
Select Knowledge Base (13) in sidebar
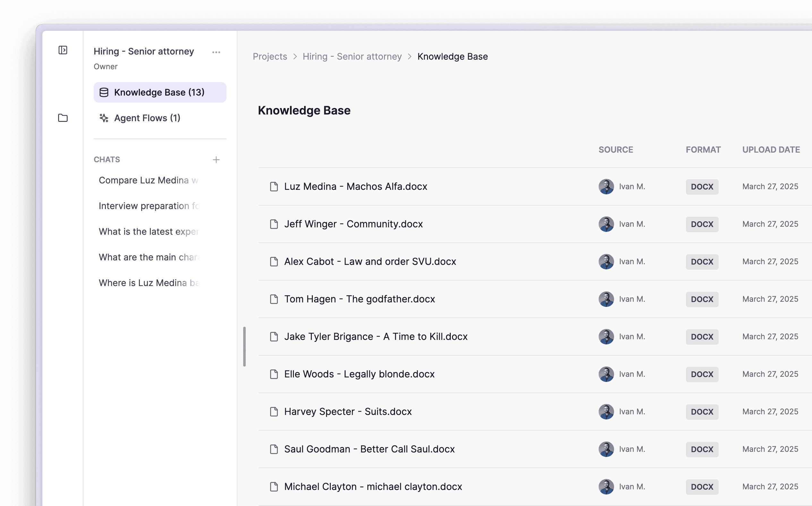[x=159, y=92]
